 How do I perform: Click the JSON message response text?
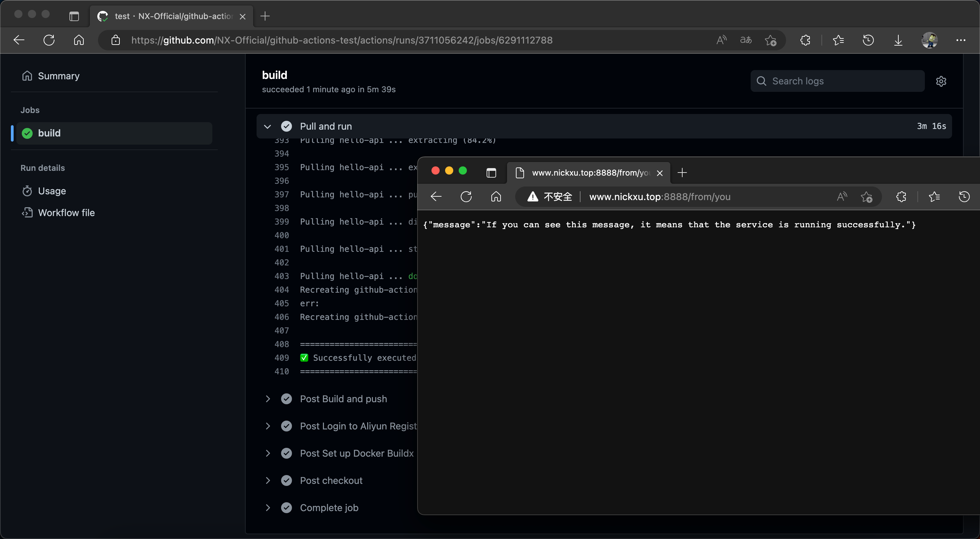coord(669,225)
